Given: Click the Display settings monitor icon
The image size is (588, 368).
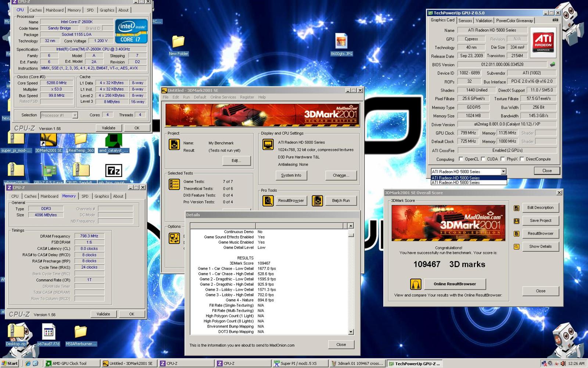Looking at the screenshot, I should tap(268, 144).
